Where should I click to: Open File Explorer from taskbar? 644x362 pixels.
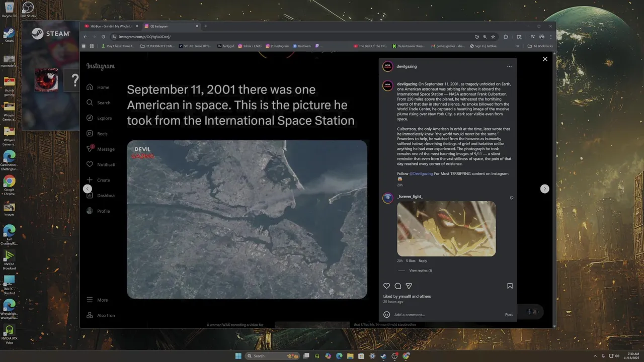350,356
